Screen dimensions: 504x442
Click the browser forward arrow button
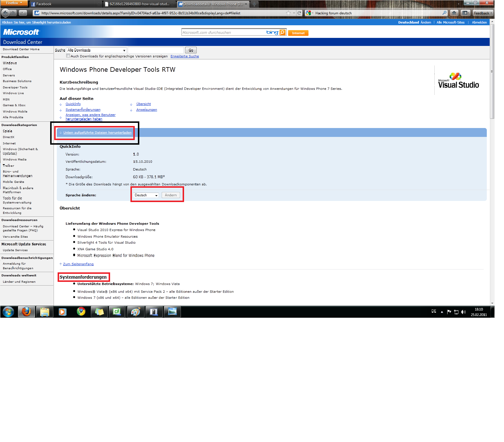point(13,13)
